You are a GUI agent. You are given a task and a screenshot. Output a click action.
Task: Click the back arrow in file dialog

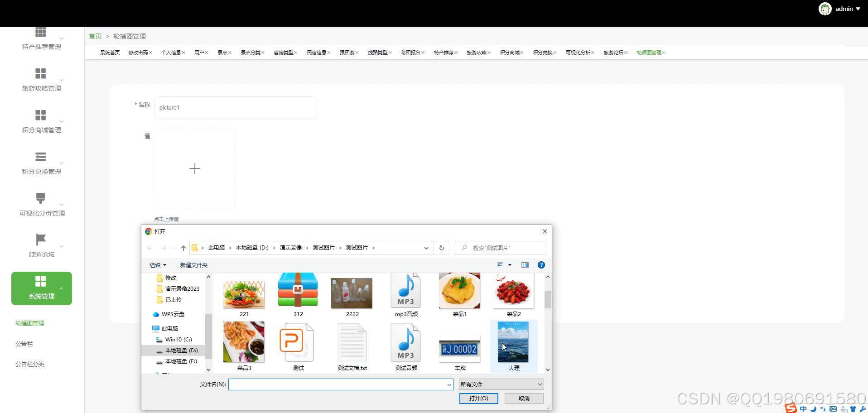150,248
